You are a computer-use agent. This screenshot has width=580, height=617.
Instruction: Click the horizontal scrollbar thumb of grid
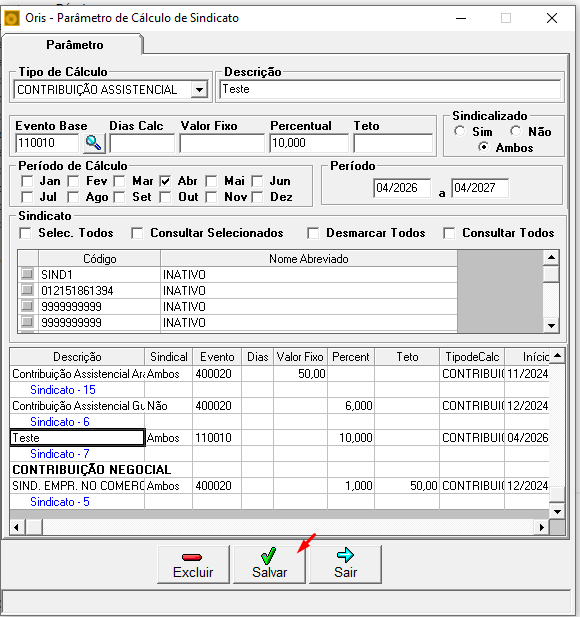(34, 527)
